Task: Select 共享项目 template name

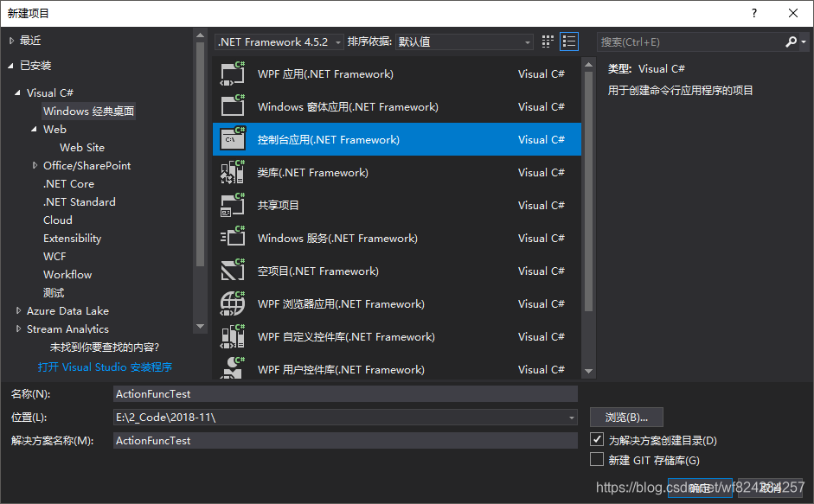Action: [279, 205]
